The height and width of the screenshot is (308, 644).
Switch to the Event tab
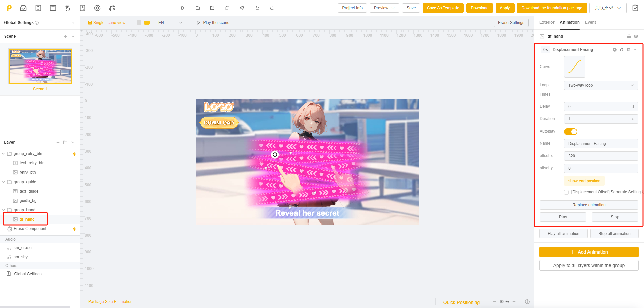(590, 22)
